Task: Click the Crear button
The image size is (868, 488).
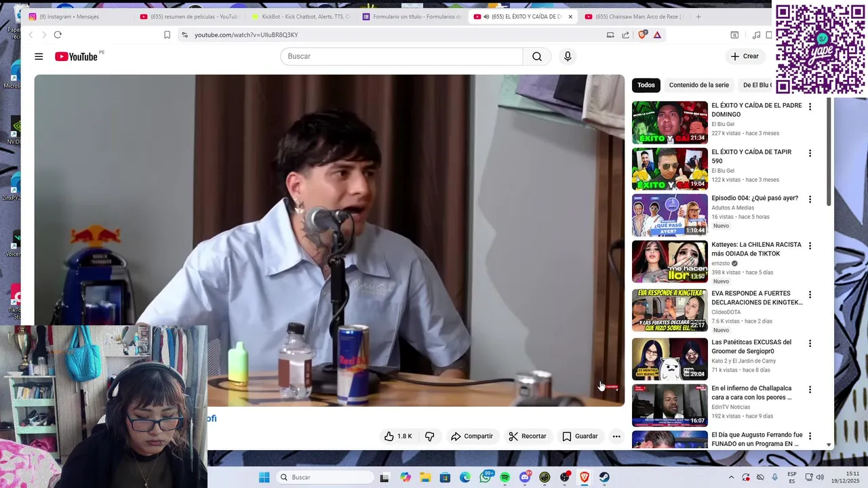Action: coord(745,56)
